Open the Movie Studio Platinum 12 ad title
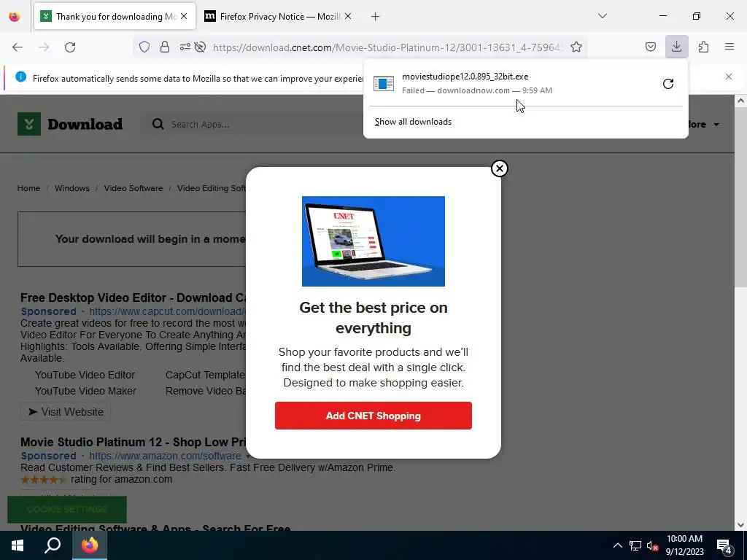Image resolution: width=747 pixels, height=560 pixels. [x=133, y=443]
